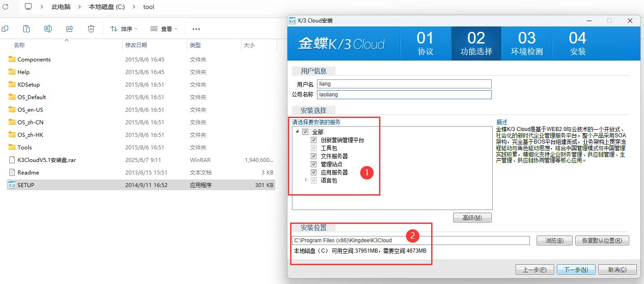Viewport: 644px width, 284px height.
Task: Select the OS_Default folder icon
Action: 12,97
